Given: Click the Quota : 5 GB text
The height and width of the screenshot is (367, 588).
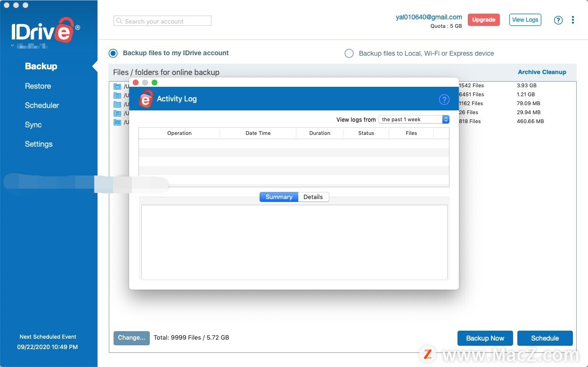Looking at the screenshot, I should point(446,26).
